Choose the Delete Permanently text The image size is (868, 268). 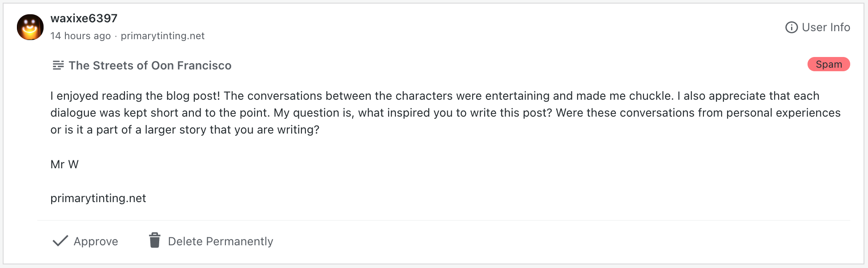(x=220, y=241)
